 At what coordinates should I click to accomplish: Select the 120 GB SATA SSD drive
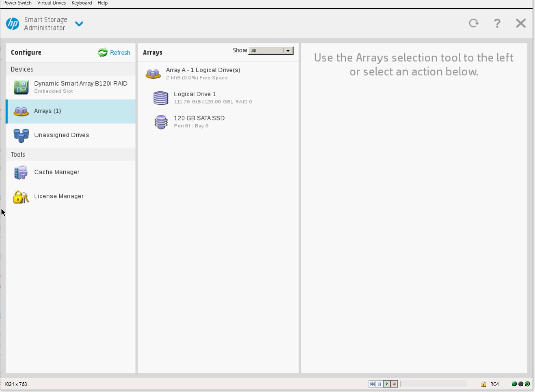[x=218, y=121]
